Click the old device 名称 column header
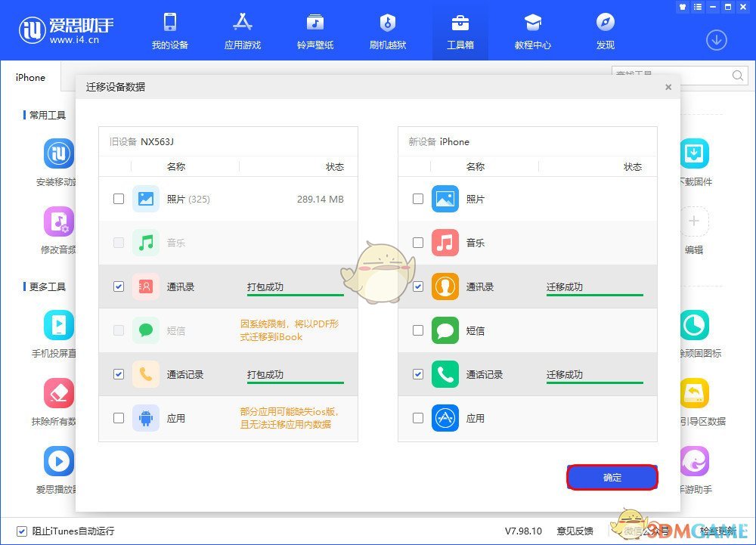The height and width of the screenshot is (545, 756). coord(176,167)
